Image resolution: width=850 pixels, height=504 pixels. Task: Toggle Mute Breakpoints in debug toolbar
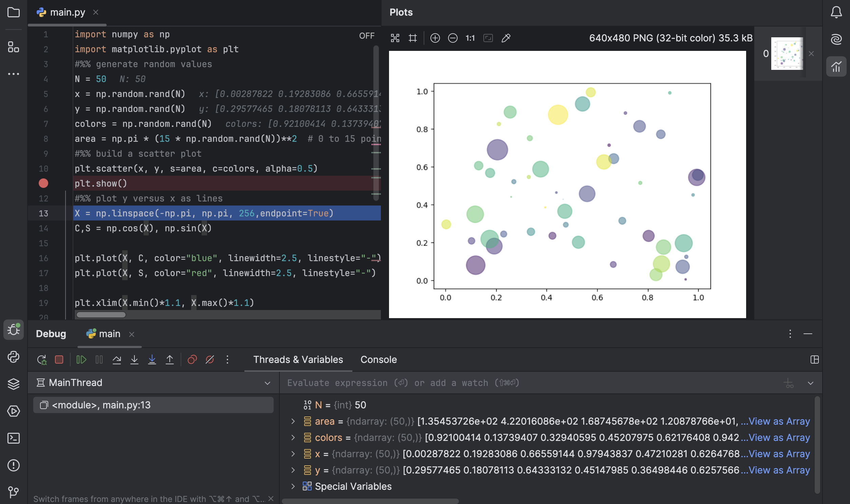(x=210, y=360)
